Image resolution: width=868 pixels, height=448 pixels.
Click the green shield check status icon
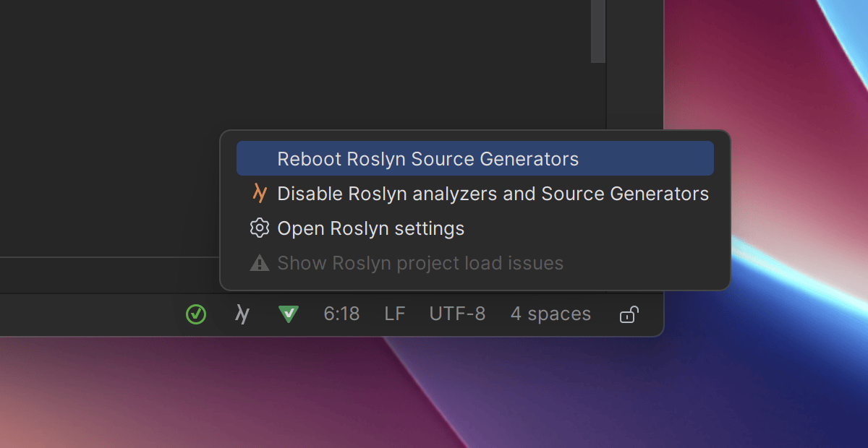point(289,314)
